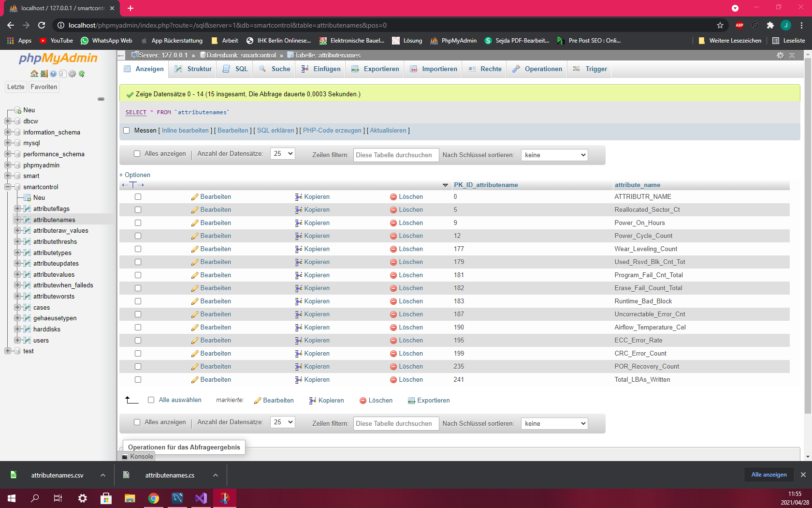Screen dimensions: 812x508
Task: Click red delete icon for ECC_Error_Rate row
Action: click(x=393, y=341)
